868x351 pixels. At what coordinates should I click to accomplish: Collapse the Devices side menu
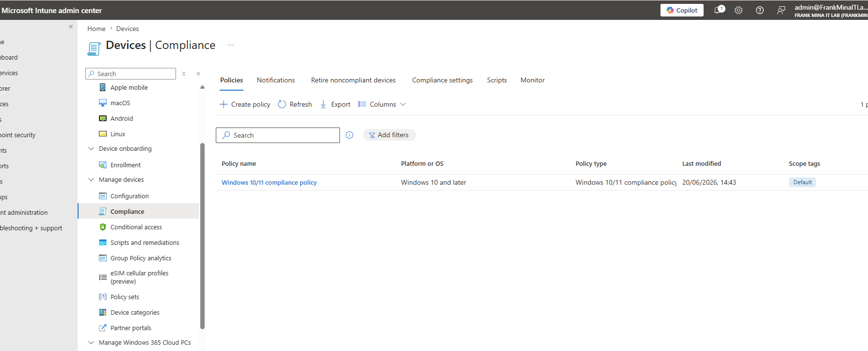point(198,74)
